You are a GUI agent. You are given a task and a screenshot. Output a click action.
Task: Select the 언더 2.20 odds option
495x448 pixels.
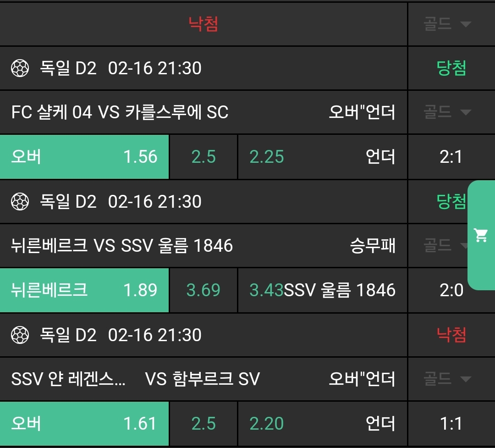322,424
